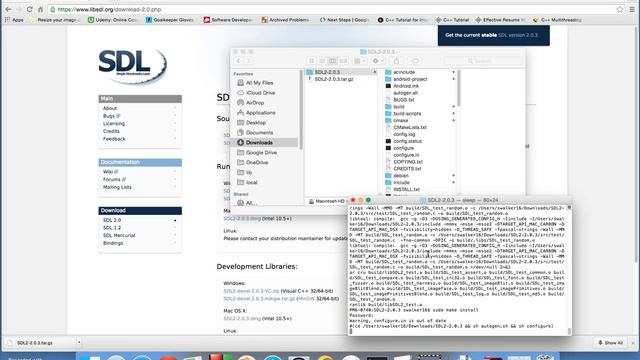Switch Finder to cover flow view
The image size is (640, 360).
343,61
